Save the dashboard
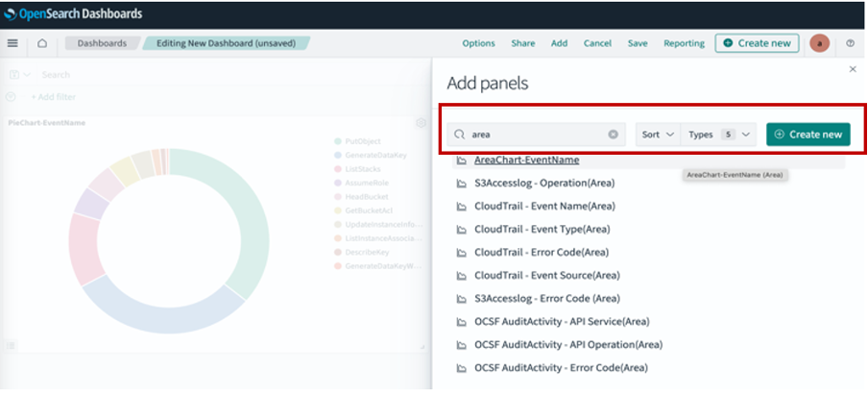This screenshot has height=396, width=868. click(638, 43)
